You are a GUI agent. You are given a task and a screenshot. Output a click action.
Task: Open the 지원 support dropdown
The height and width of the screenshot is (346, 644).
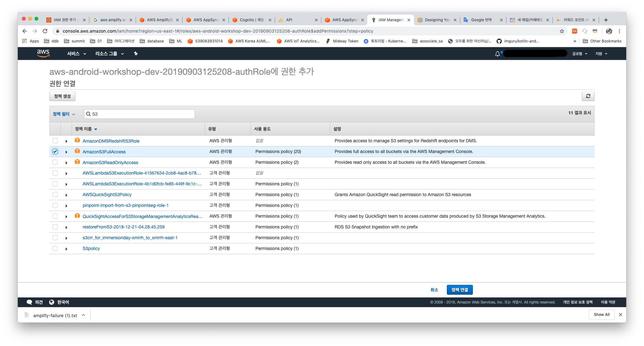(x=601, y=54)
